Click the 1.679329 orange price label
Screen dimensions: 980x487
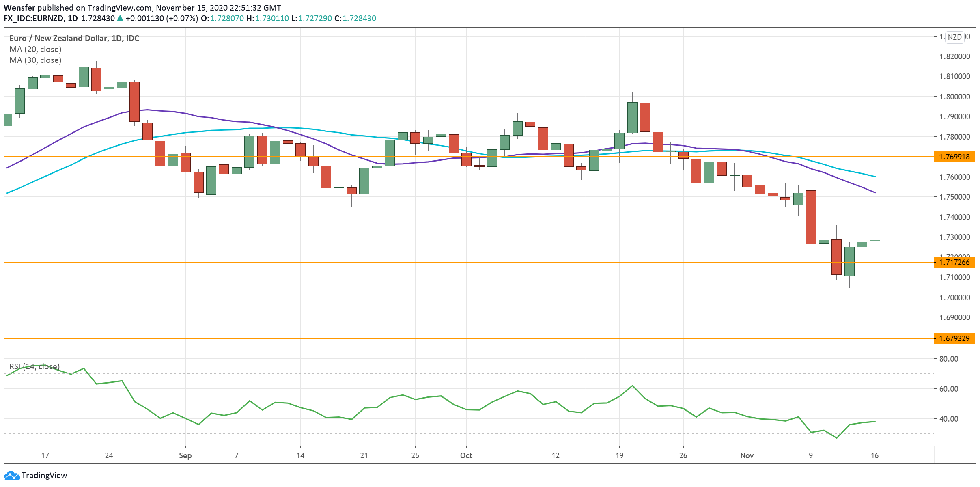click(x=954, y=338)
